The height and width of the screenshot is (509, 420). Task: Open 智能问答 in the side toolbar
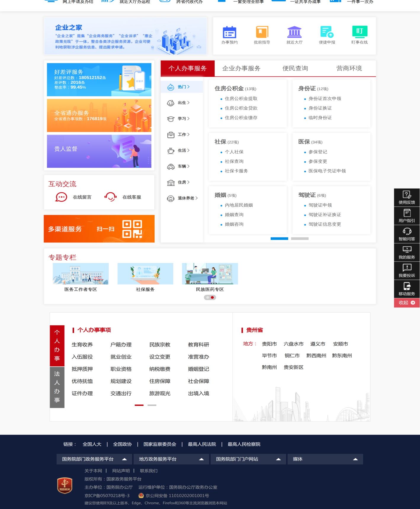(407, 234)
